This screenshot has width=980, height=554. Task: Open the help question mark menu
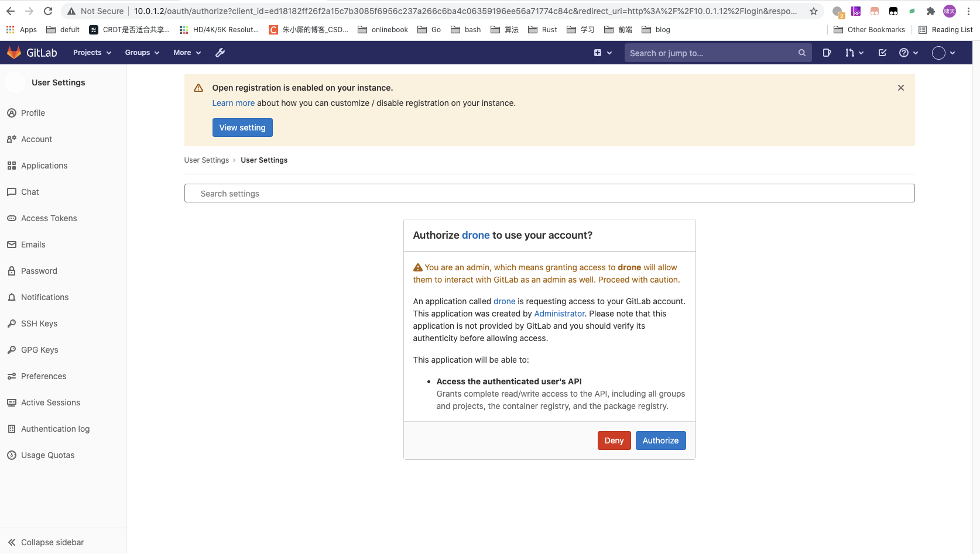pyautogui.click(x=909, y=53)
